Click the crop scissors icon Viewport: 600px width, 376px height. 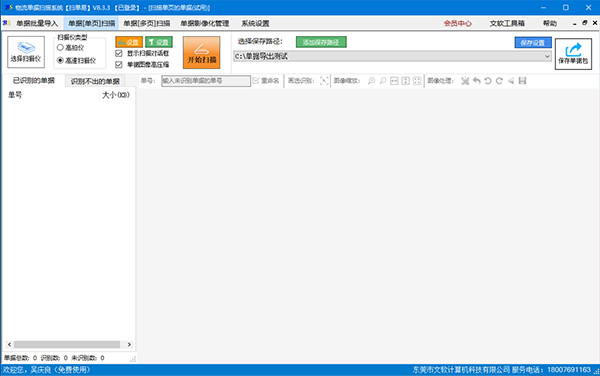pyautogui.click(x=465, y=81)
